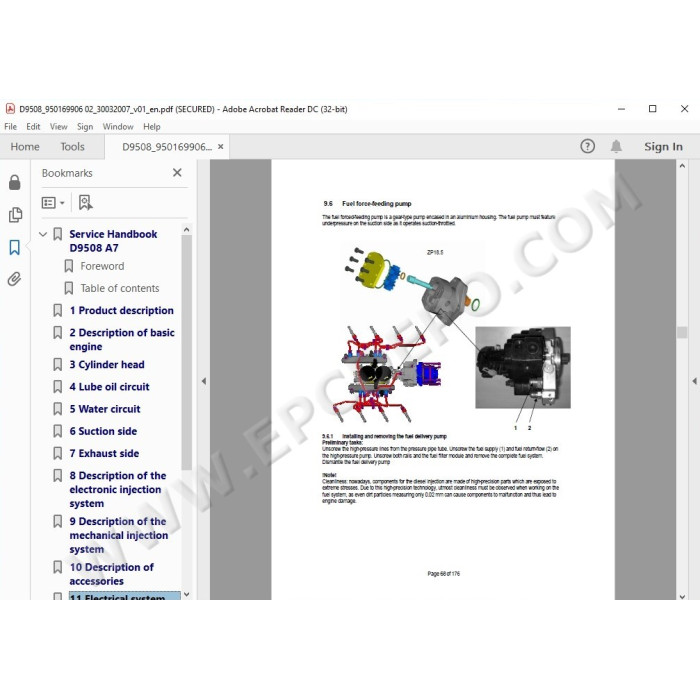Jump to 1 Product description bookmark
The height and width of the screenshot is (700, 700).
[x=121, y=310]
